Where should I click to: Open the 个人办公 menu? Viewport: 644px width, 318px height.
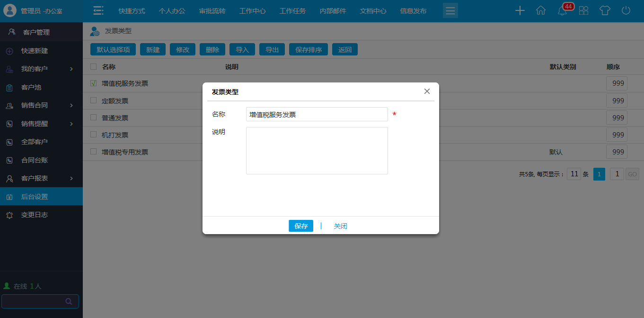coord(172,10)
